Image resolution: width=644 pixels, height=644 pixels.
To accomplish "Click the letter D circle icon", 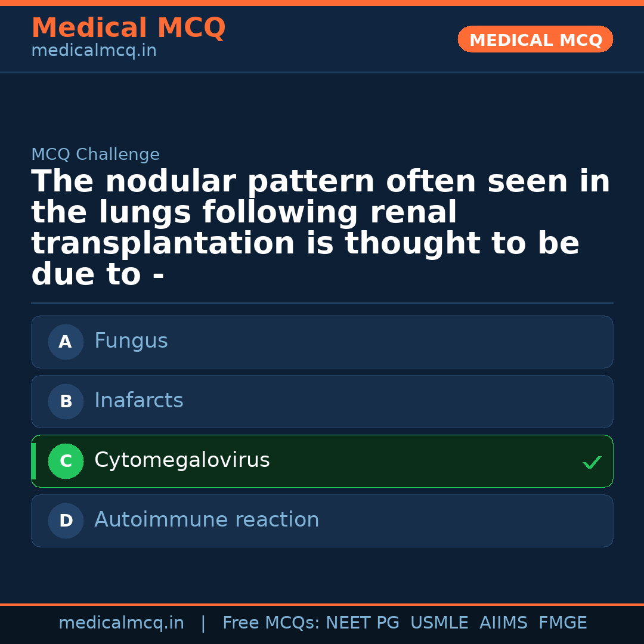I will point(66,521).
